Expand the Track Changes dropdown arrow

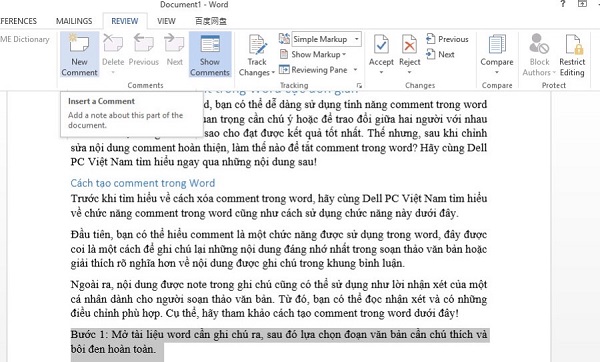(x=273, y=73)
